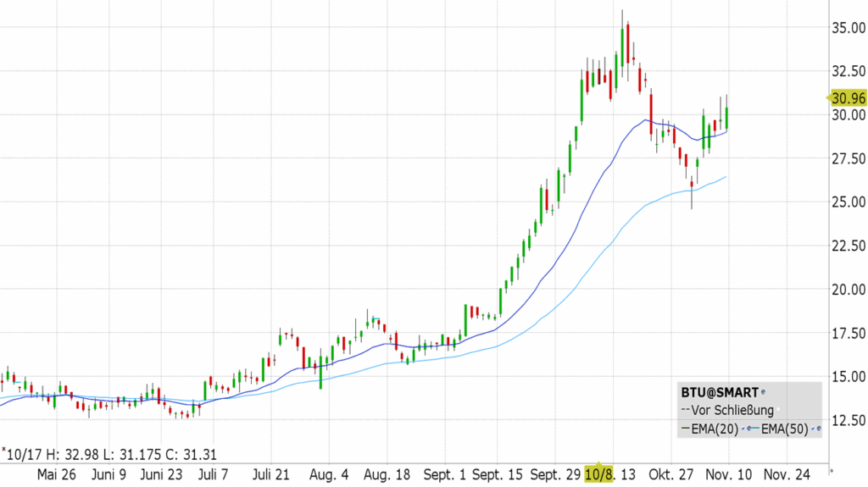Viewport: 868px width, 487px height.
Task: Click the Juli 21 date on time axis
Action: pyautogui.click(x=272, y=474)
